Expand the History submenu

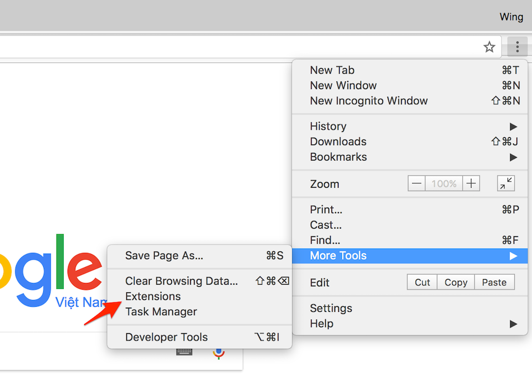click(410, 126)
